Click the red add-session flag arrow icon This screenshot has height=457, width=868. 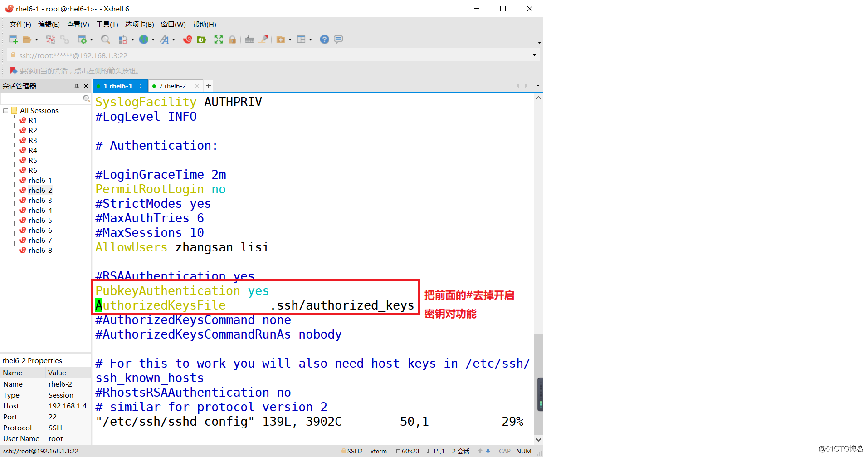click(14, 71)
